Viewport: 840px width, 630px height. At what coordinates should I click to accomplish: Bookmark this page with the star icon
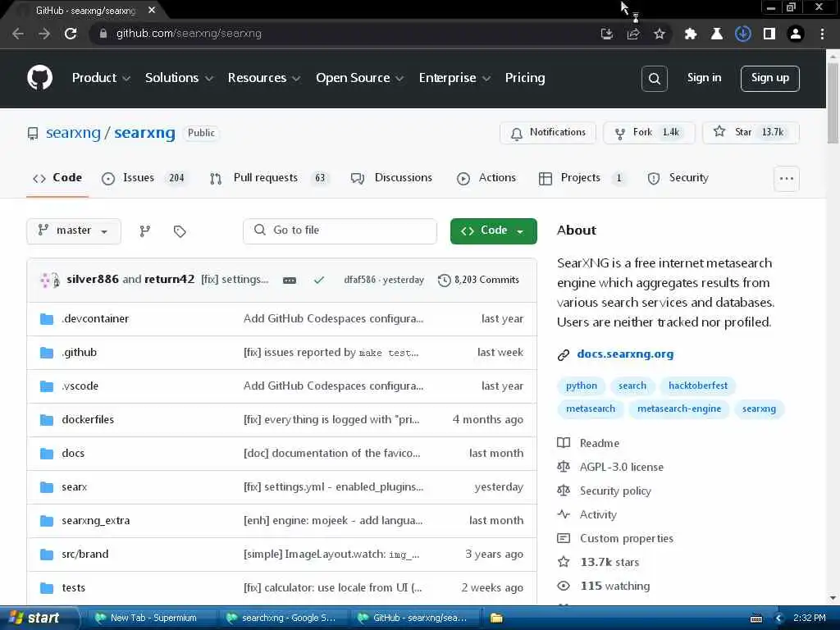click(660, 34)
